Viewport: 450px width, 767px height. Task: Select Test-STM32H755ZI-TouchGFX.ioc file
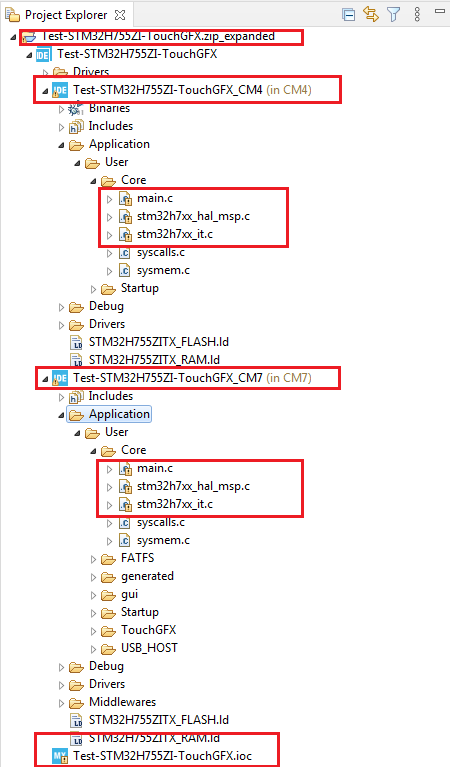tap(162, 756)
